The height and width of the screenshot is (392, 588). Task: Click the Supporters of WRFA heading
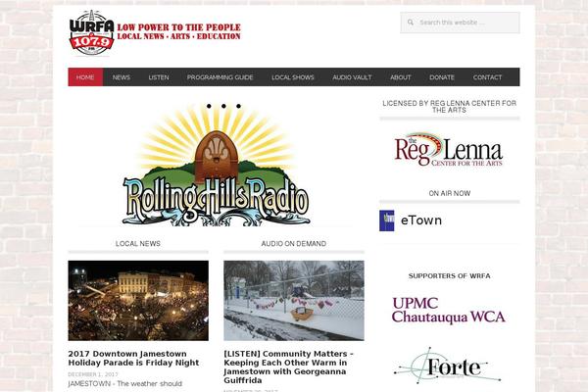[x=449, y=275]
